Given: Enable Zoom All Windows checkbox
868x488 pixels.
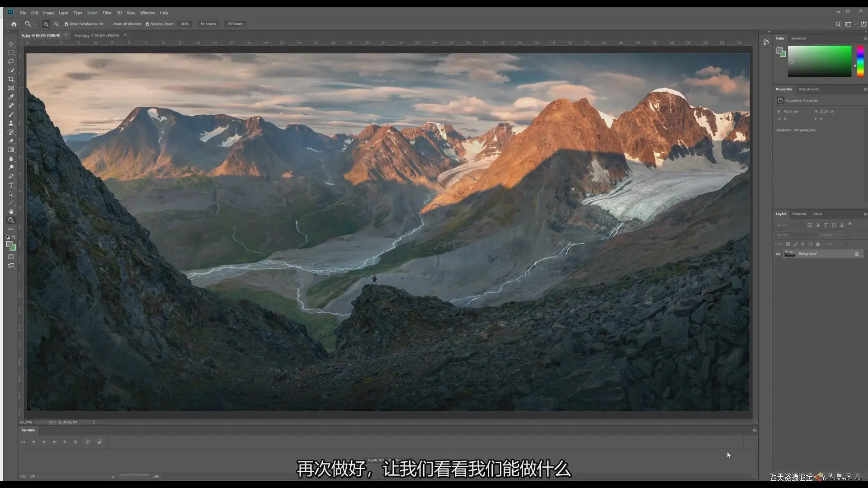Looking at the screenshot, I should pyautogui.click(x=110, y=24).
